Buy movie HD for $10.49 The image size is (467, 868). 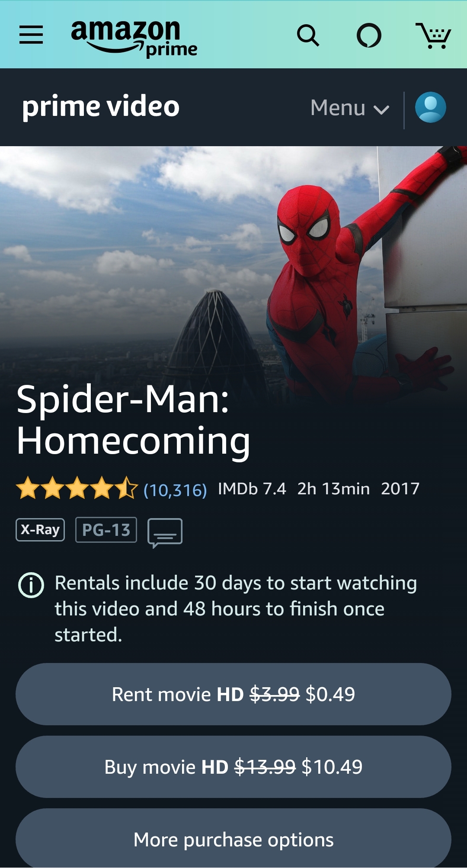tap(233, 767)
